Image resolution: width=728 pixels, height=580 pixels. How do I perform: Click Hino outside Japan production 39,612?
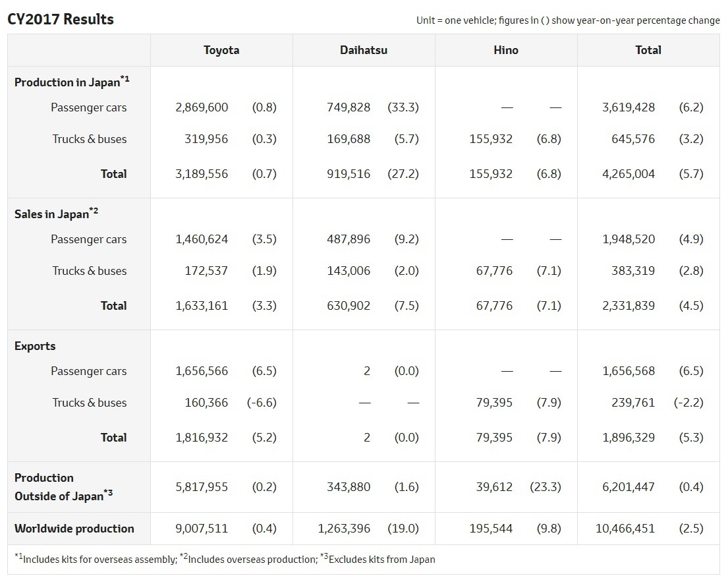point(495,487)
